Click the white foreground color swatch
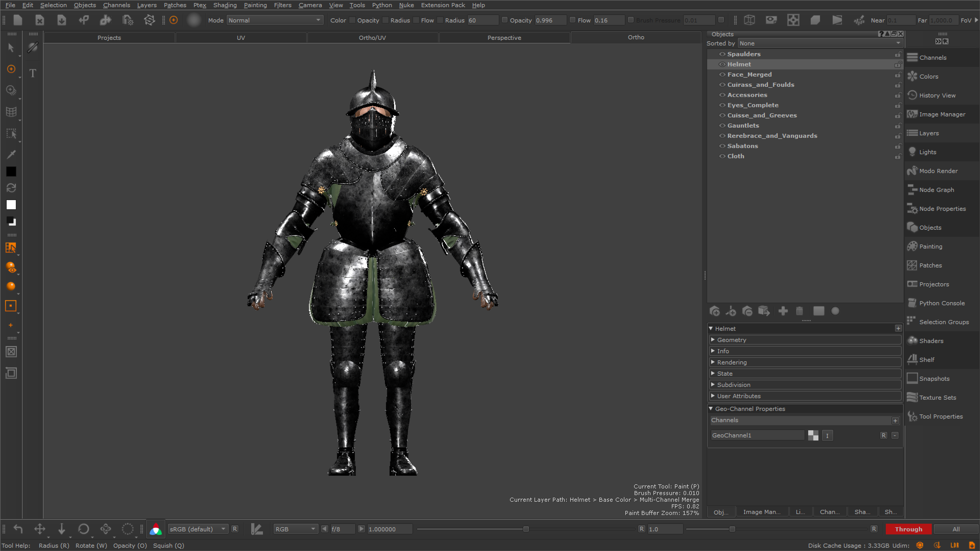The width and height of the screenshot is (980, 551). click(11, 205)
